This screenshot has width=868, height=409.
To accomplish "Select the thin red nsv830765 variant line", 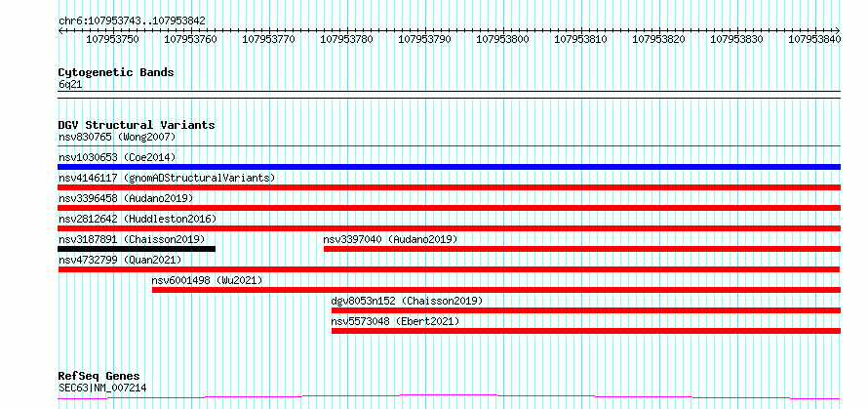I will [449, 146].
